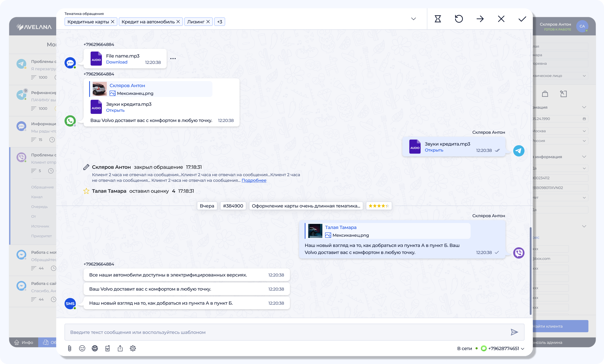
Task: Open the +79628774651 channel selector dropdown
Action: point(502,349)
